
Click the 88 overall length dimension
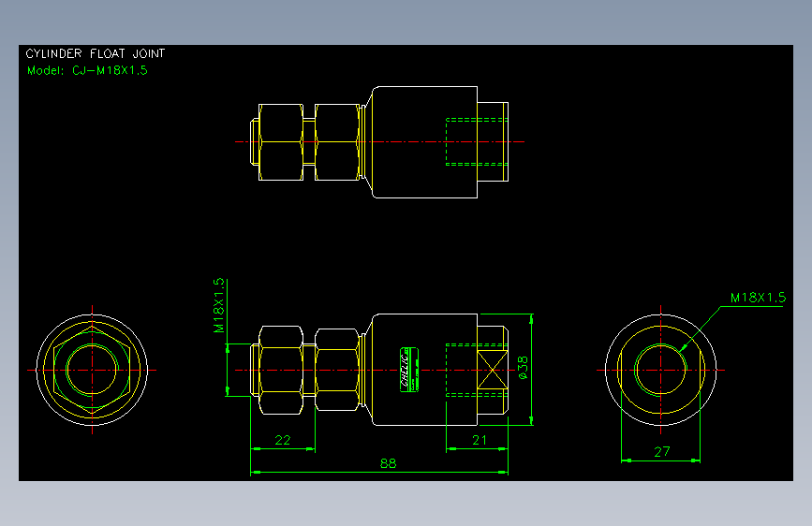click(x=388, y=463)
